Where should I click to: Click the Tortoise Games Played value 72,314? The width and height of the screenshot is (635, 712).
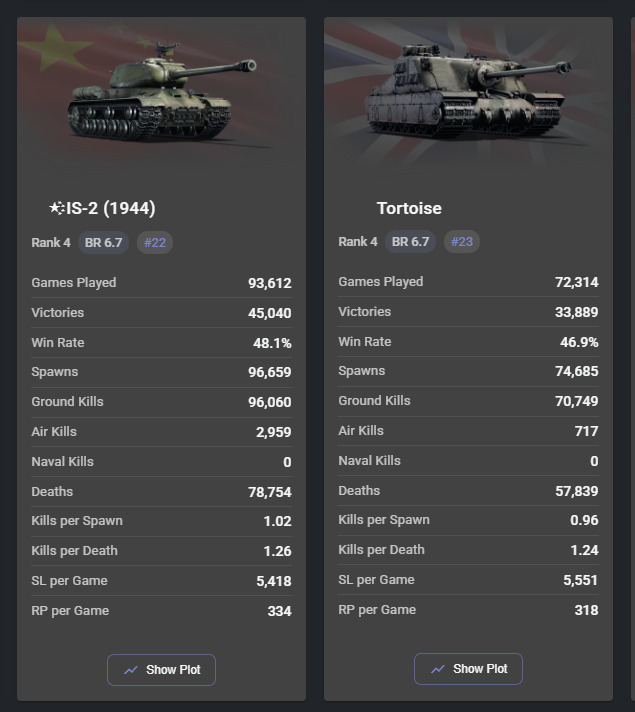[x=576, y=283]
